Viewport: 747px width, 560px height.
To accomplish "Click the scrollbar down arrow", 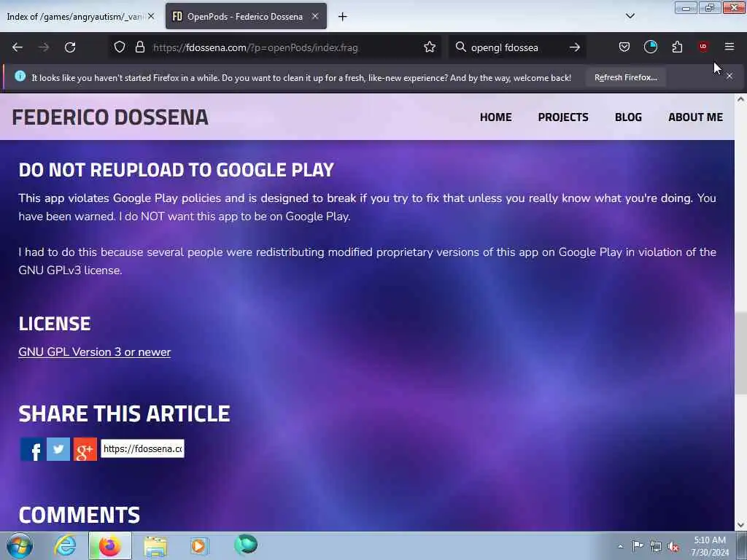I will pos(740,525).
